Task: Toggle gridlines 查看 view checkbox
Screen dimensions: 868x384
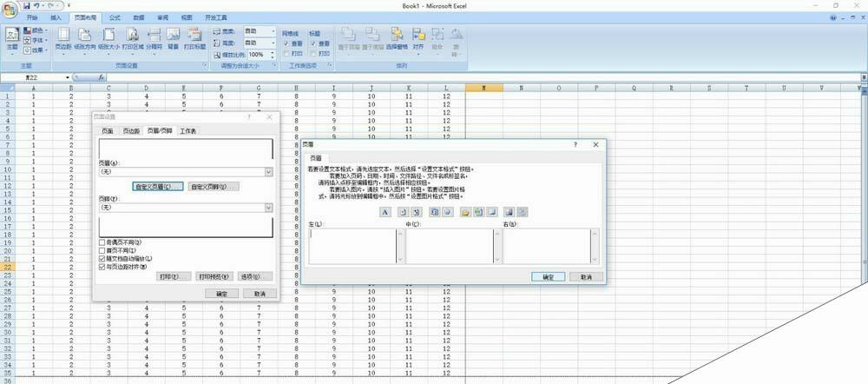Action: tap(286, 43)
